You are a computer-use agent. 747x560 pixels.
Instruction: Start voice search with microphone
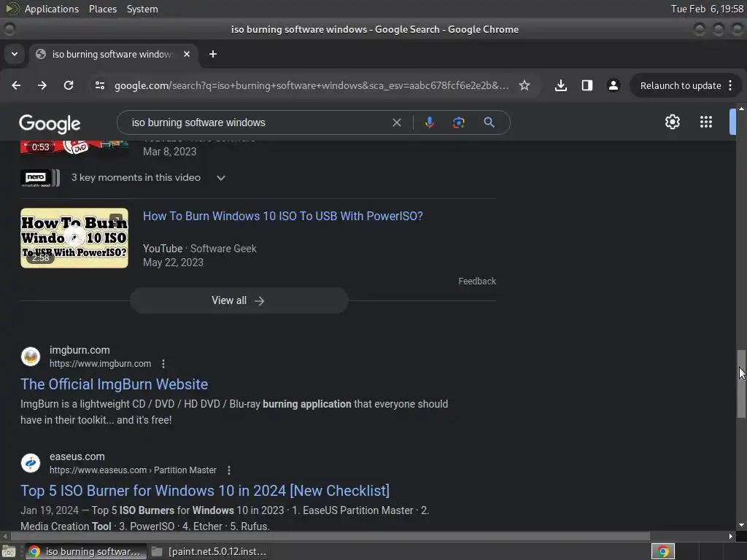(429, 122)
